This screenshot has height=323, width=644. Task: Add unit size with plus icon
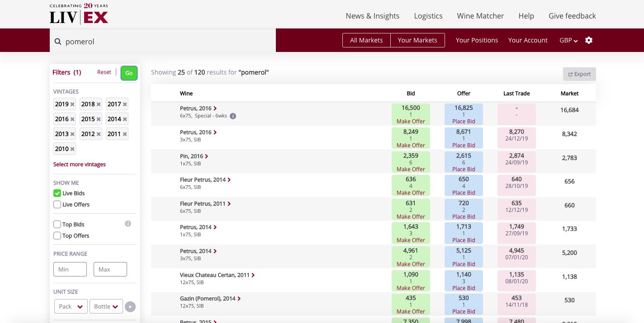click(x=130, y=307)
